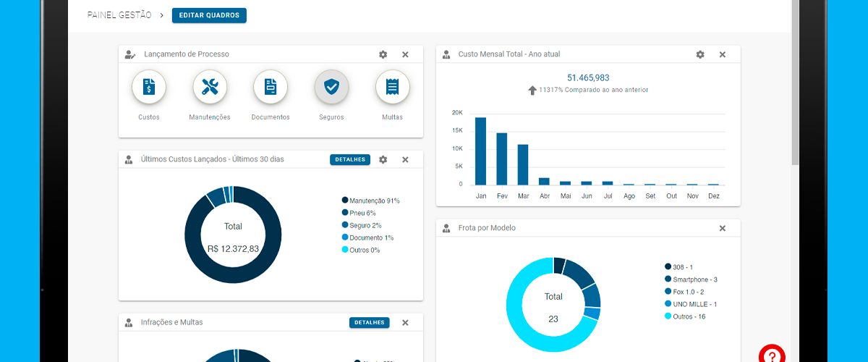Open settings gear of Custo Mensal Total
868x362 pixels.
[700, 54]
